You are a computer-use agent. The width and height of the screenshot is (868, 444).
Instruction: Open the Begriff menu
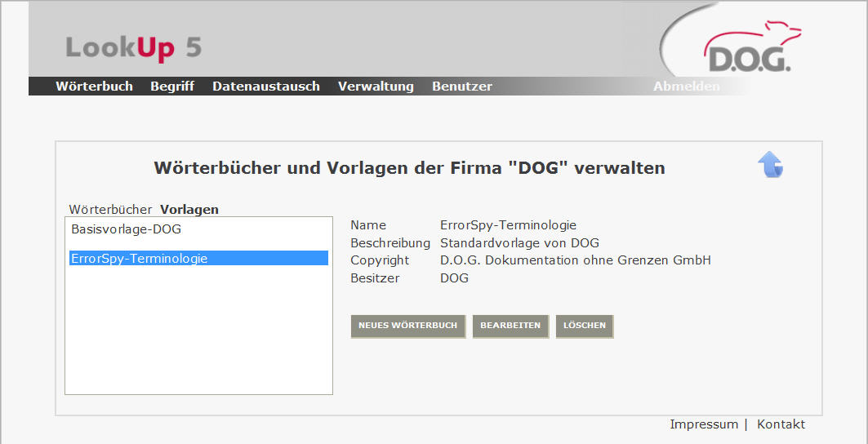click(x=172, y=87)
